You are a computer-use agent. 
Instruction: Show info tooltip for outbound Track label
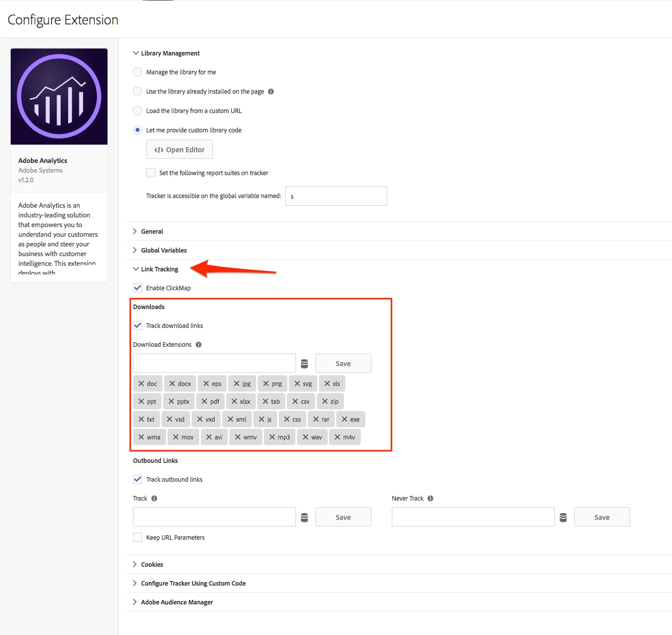coord(154,499)
